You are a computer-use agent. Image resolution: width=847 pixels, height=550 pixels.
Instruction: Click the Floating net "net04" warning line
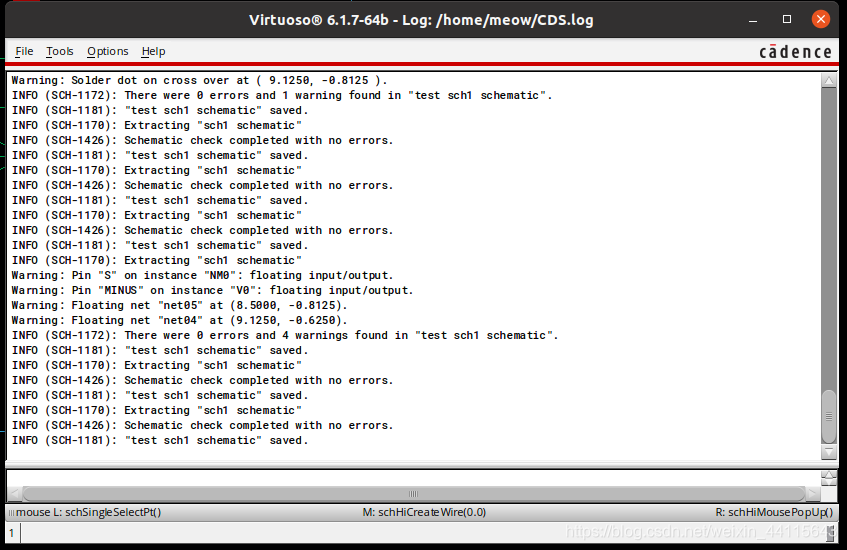pyautogui.click(x=179, y=320)
